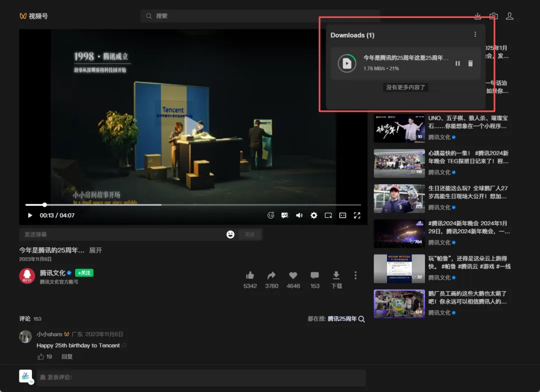
Task: Open more options beside 下载
Action: 355,276
